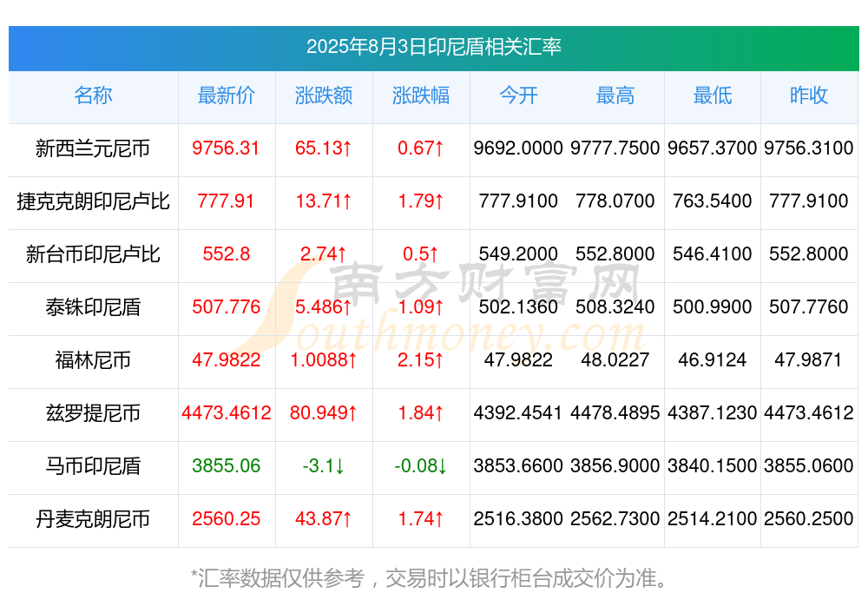Click the 昨收 column header

(809, 96)
